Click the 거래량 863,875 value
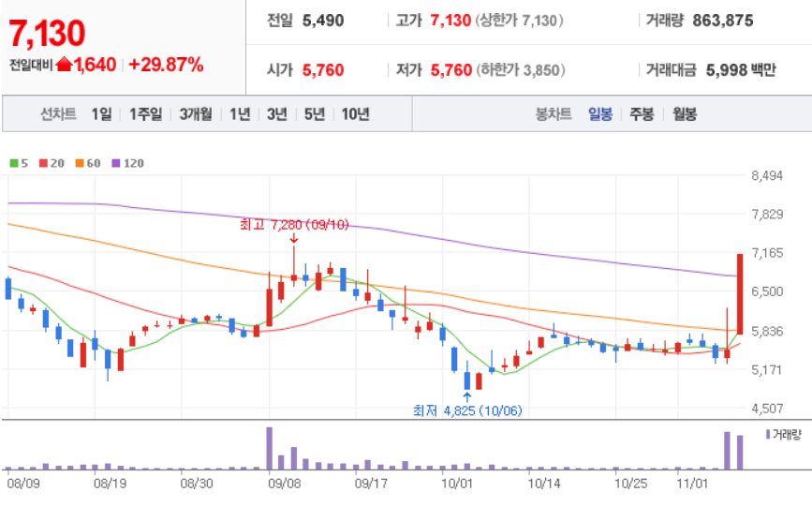 pyautogui.click(x=723, y=21)
